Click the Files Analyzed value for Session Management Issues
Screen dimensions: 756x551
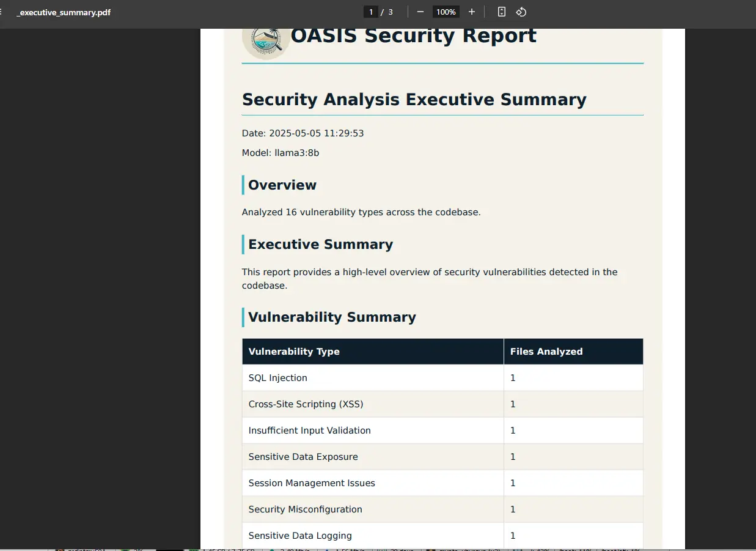pos(573,483)
